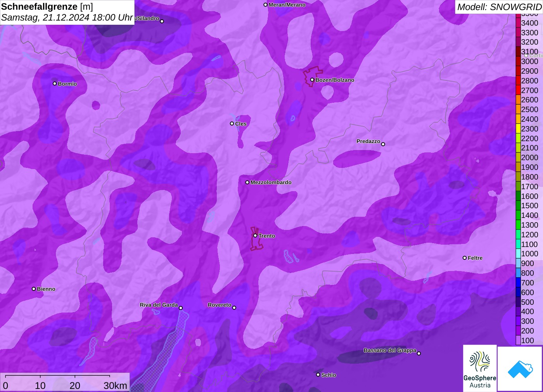Click the legend value 2500
This screenshot has width=543, height=392.
click(x=530, y=109)
